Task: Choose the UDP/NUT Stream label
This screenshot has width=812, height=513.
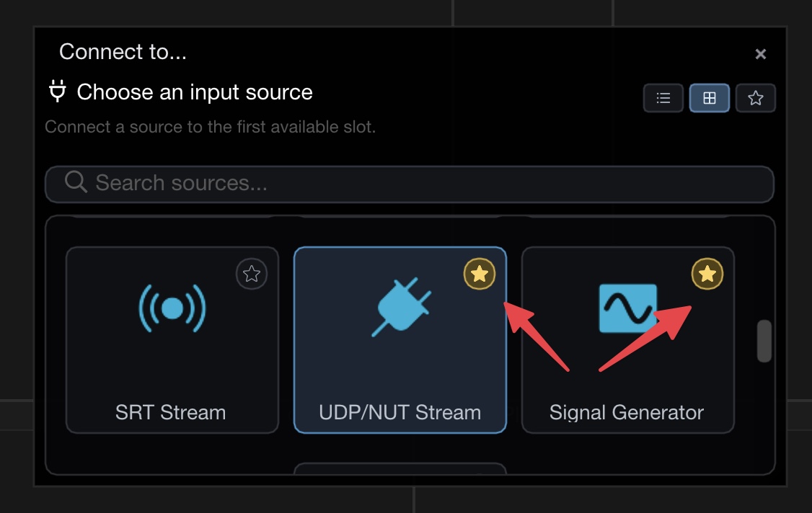Action: click(x=400, y=413)
